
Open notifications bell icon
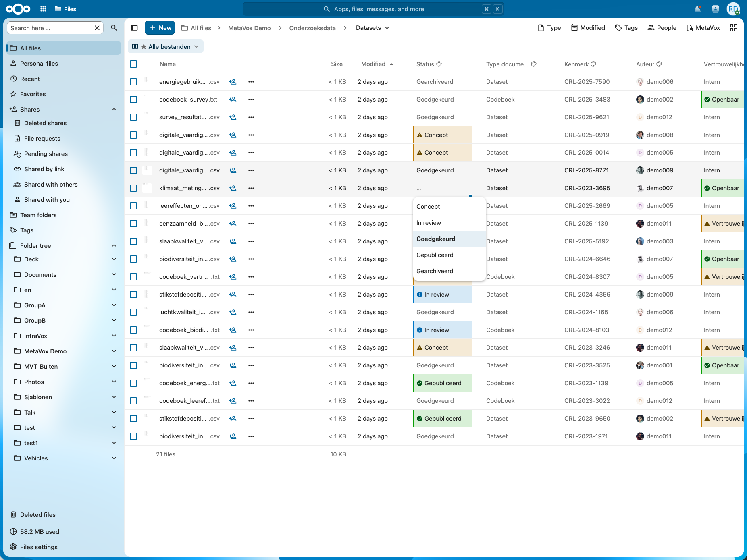pyautogui.click(x=698, y=9)
